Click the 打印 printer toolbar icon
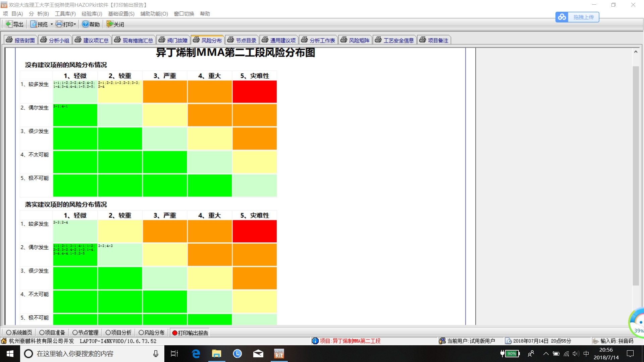Viewport: 644px width, 362px height. click(x=59, y=24)
